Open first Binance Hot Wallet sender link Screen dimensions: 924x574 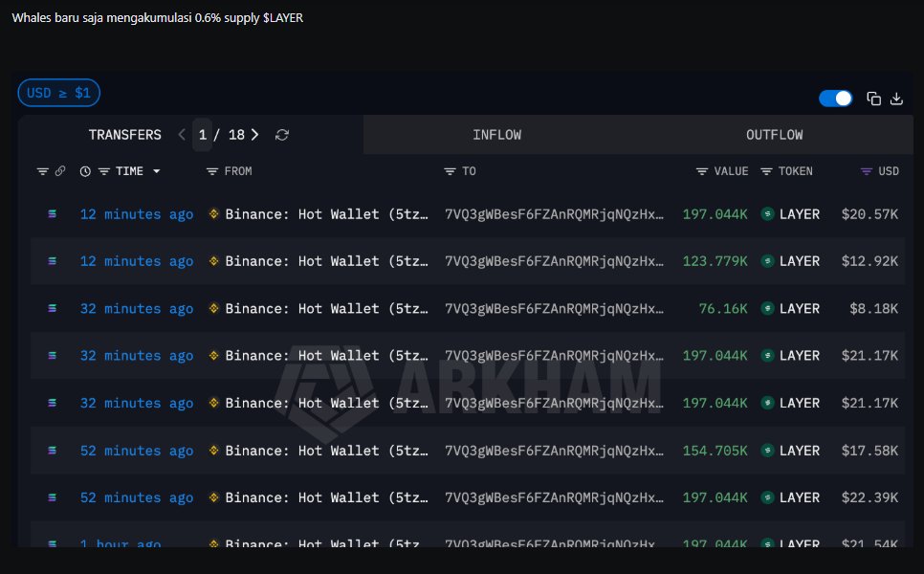click(325, 214)
